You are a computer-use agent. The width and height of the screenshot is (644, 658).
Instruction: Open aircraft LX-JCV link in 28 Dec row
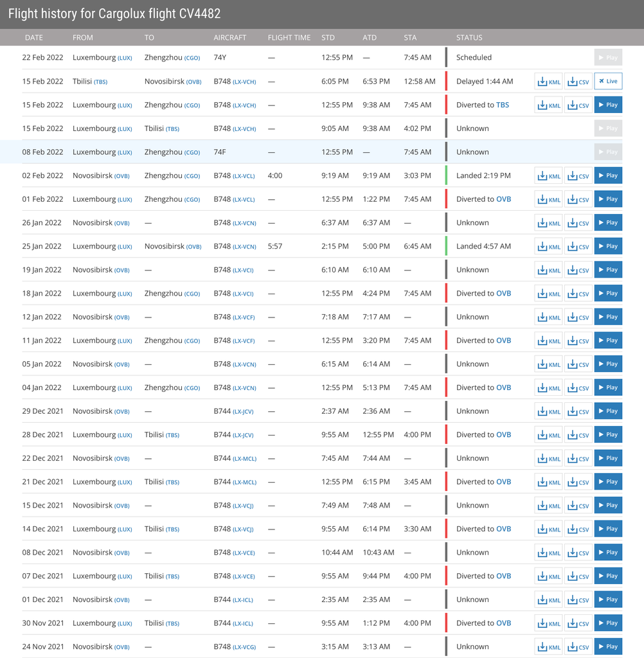(243, 435)
